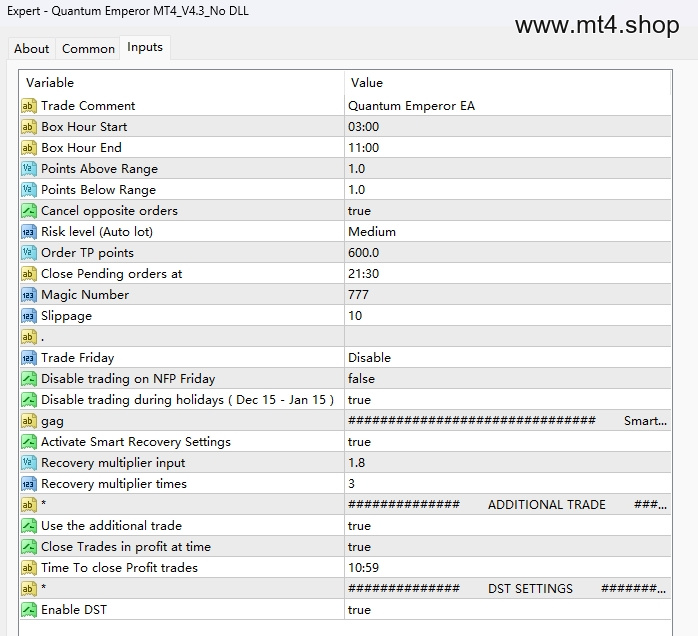Toggle Cancel opposite orders true value

(x=507, y=211)
